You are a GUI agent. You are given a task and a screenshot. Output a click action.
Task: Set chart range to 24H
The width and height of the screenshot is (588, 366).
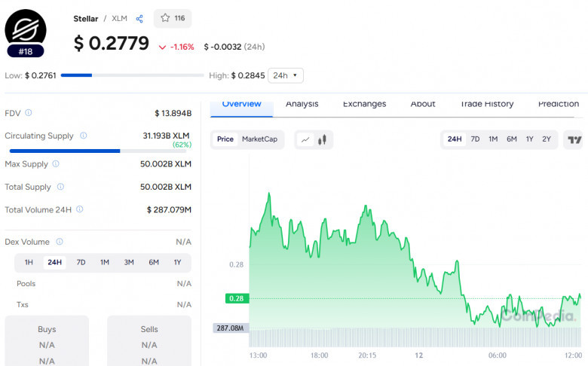[455, 139]
